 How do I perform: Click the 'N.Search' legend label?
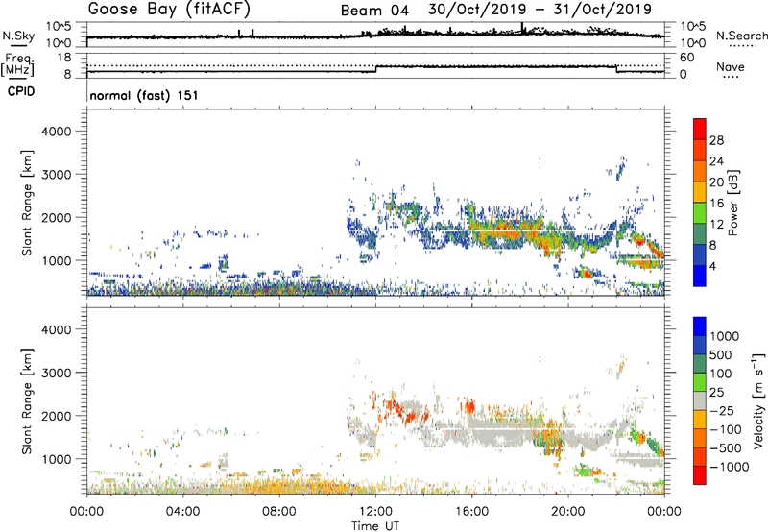741,36
